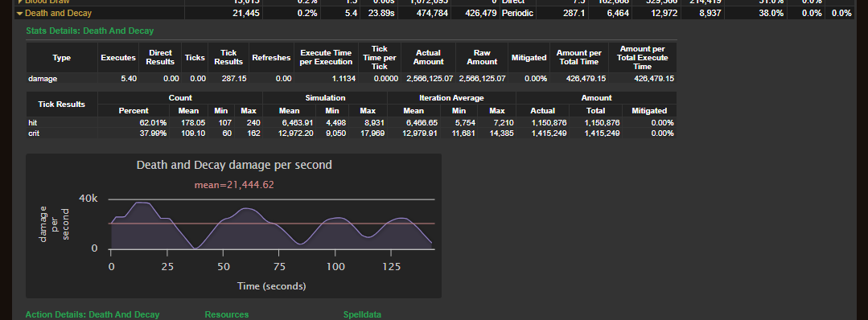Click the Amount per Total Time header
This screenshot has width=868, height=320.
pyautogui.click(x=579, y=58)
